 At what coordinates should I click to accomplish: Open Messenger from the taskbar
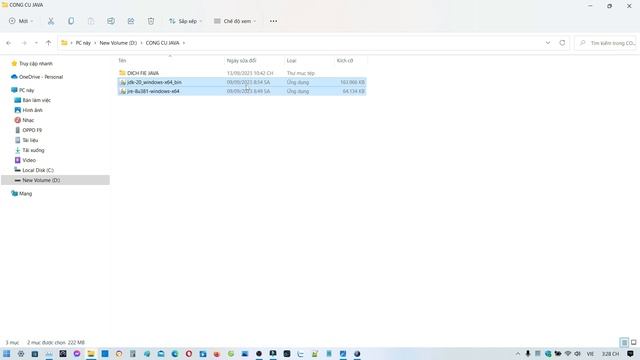77,353
